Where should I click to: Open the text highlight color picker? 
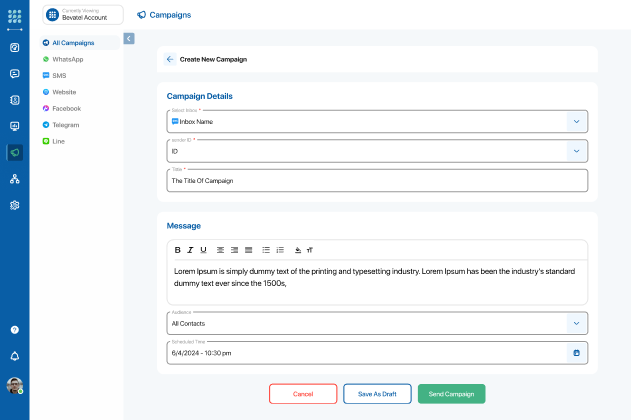pyautogui.click(x=298, y=250)
